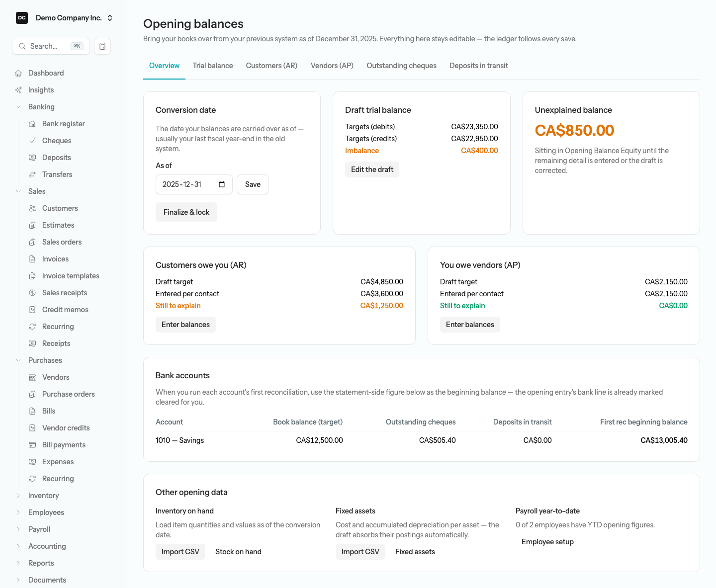Click the As of date input
Viewport: 716px width, 588px height.
tap(194, 184)
